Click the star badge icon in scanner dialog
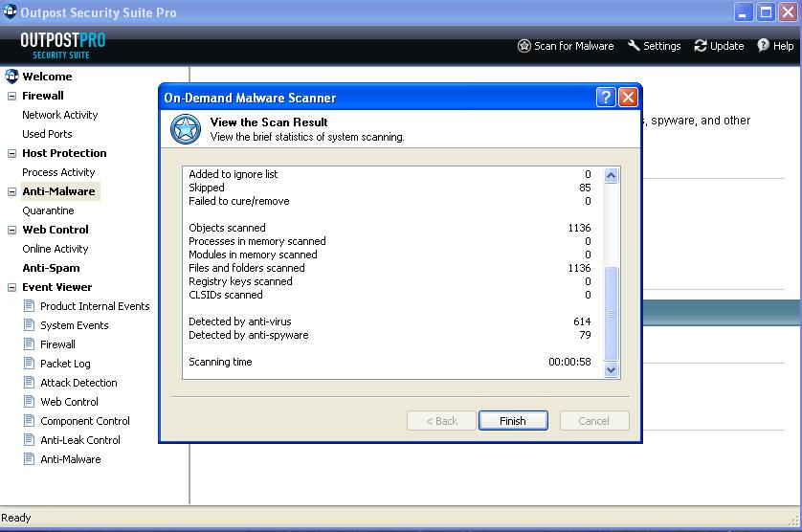This screenshot has width=802, height=532. 185,129
